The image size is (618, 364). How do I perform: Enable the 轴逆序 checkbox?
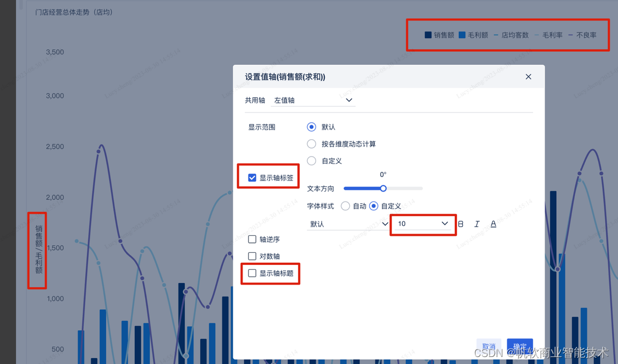point(252,239)
